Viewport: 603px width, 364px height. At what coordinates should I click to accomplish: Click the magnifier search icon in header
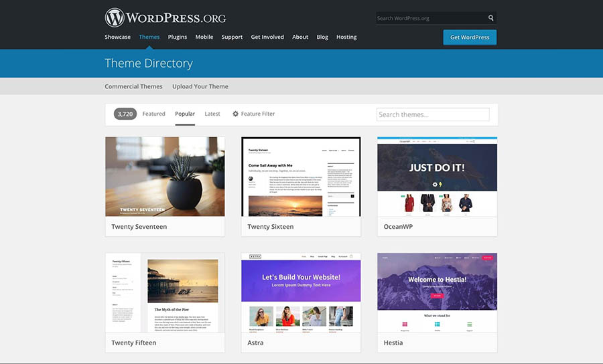[490, 17]
